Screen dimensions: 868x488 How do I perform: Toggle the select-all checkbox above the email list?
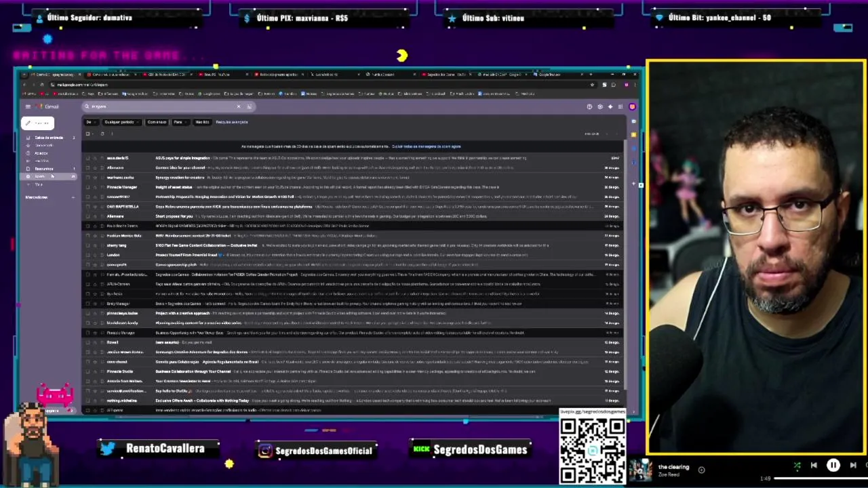[x=87, y=134]
